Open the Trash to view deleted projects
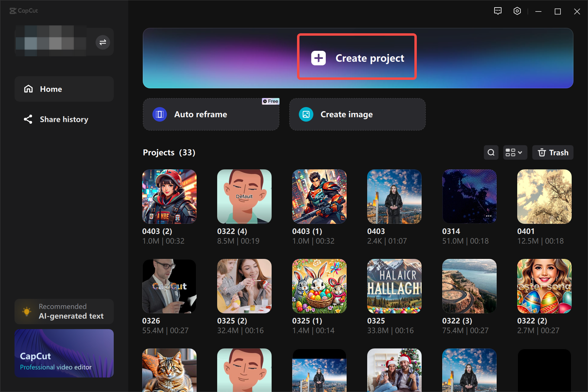Viewport: 588px width, 392px height. point(553,152)
